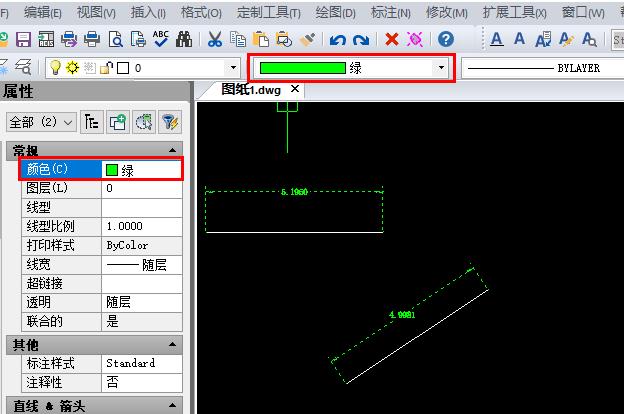Viewport: 624px width, 414px height.
Task: Click the 线宽 value 随层
Action: point(142,265)
